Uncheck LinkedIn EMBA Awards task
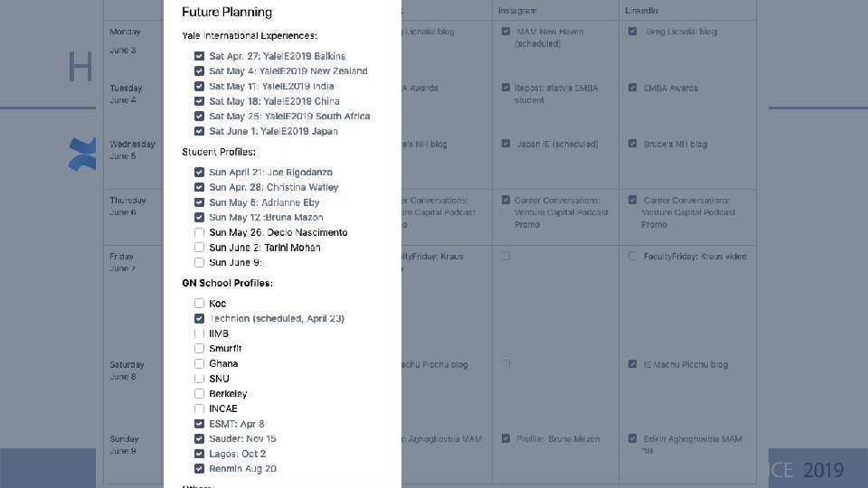 pyautogui.click(x=633, y=89)
